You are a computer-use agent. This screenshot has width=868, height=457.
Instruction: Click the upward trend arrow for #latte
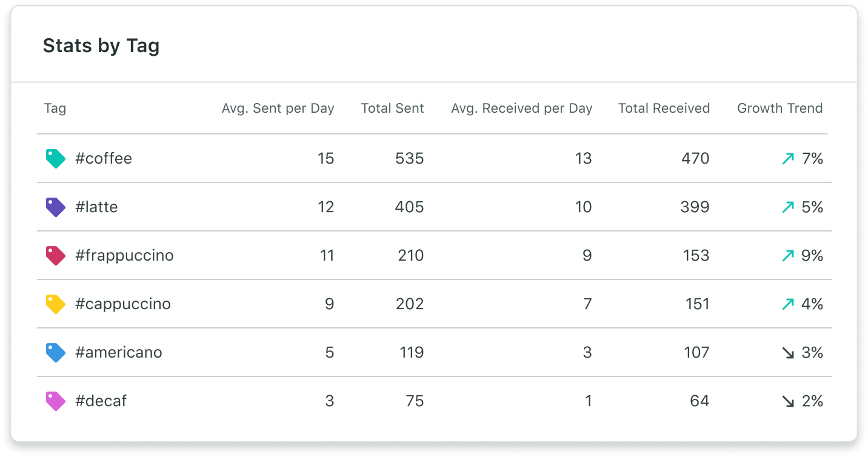pyautogui.click(x=787, y=207)
